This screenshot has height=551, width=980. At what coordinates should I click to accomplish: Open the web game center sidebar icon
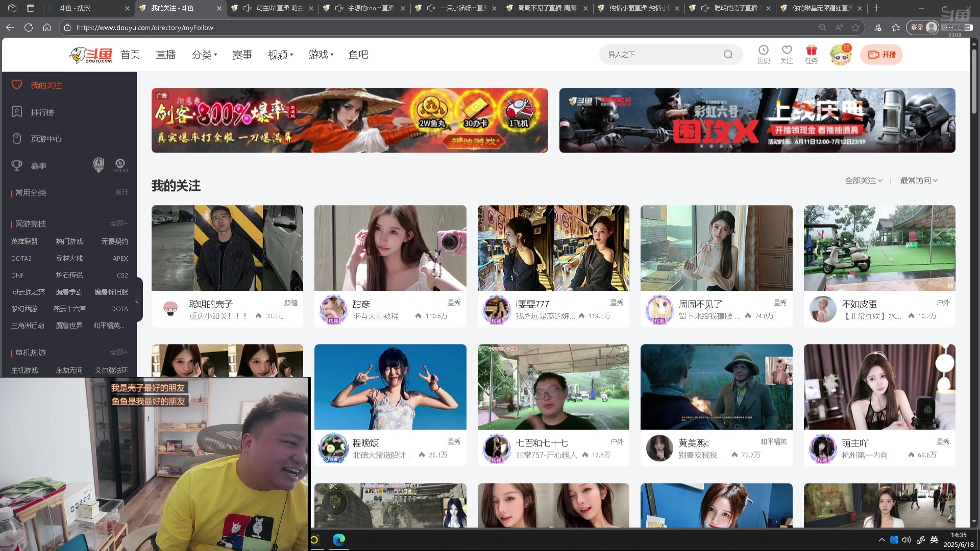pyautogui.click(x=17, y=139)
